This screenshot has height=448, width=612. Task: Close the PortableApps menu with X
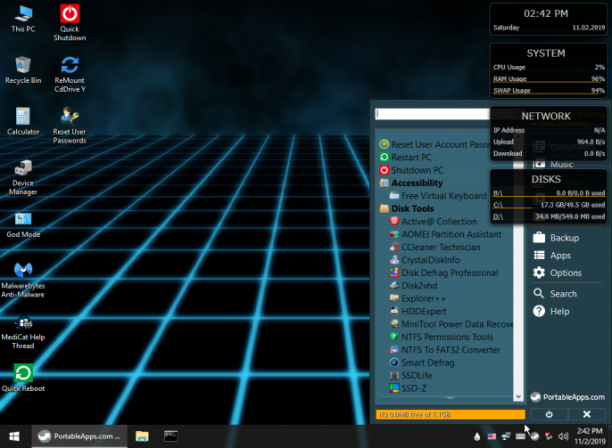pyautogui.click(x=587, y=414)
